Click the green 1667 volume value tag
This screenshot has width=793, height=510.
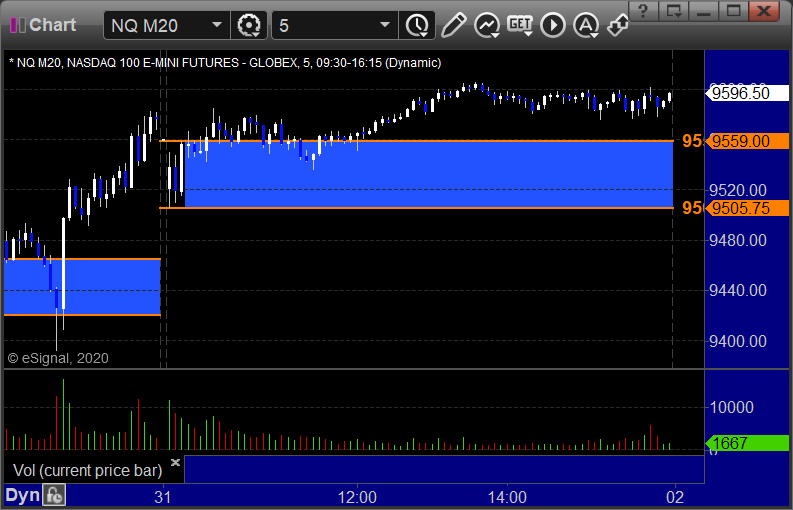[x=747, y=443]
